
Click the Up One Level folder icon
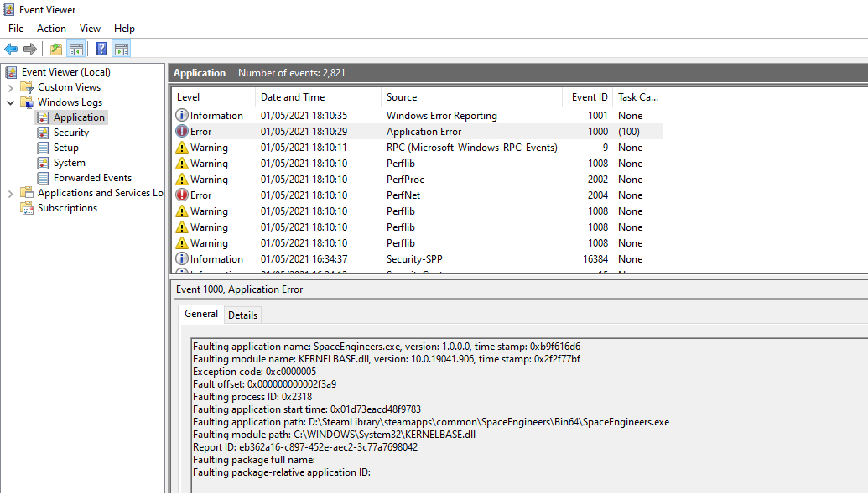(x=55, y=49)
